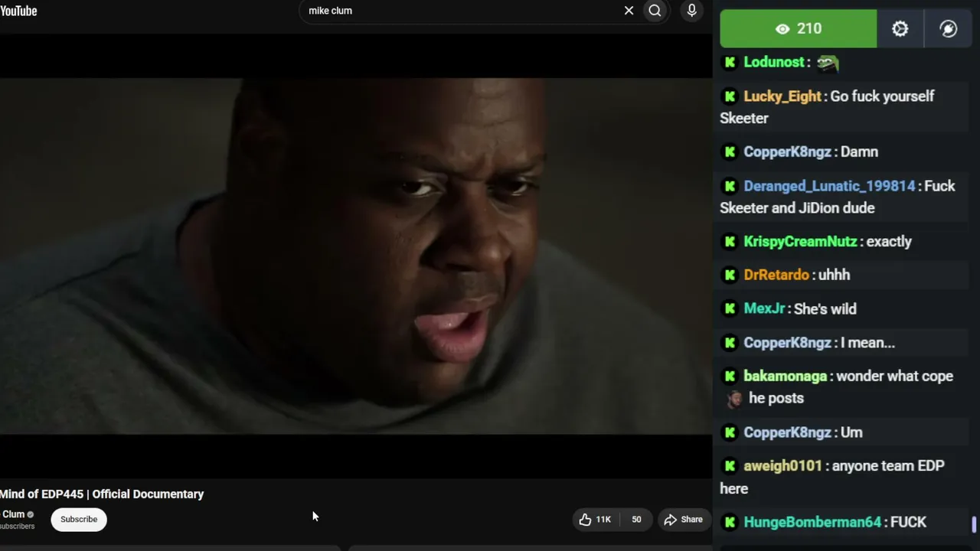Click Kick badge beside bakamonaga
Viewport: 980px width, 551px height.
click(730, 377)
